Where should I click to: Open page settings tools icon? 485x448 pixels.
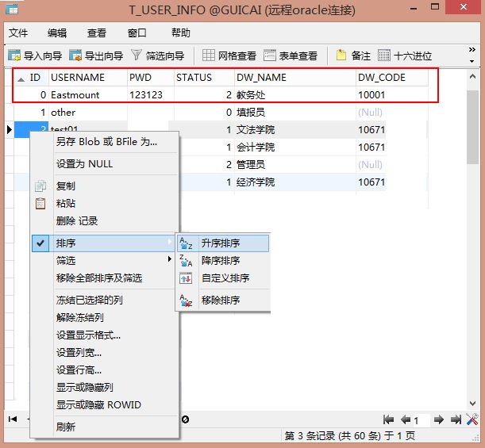coord(472,419)
